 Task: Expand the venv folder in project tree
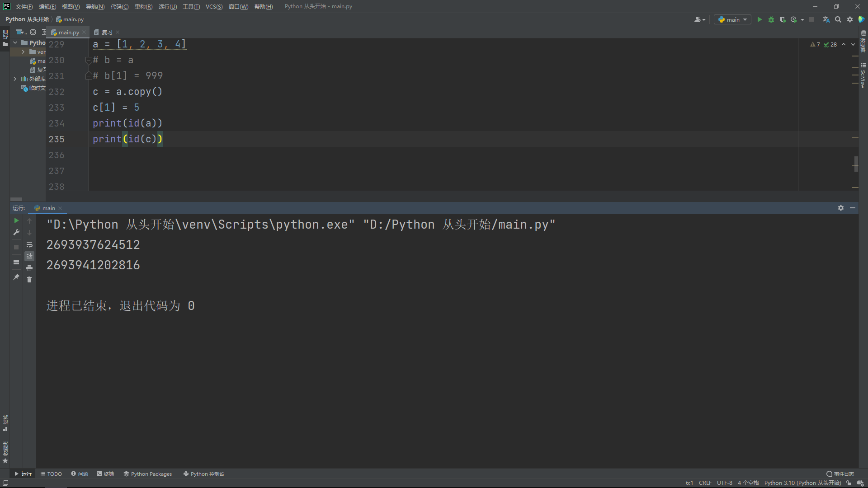(x=23, y=52)
